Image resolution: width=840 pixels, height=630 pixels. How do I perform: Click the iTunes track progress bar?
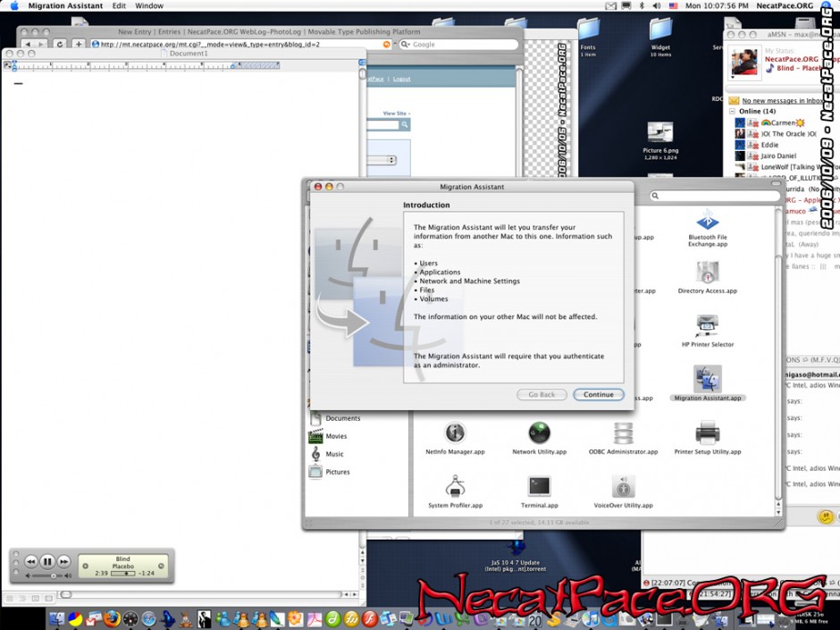coord(122,573)
